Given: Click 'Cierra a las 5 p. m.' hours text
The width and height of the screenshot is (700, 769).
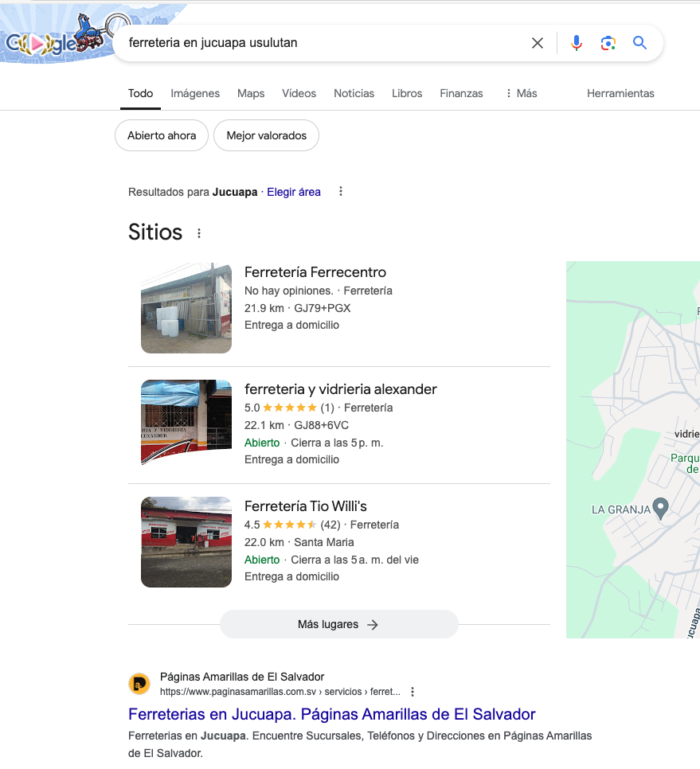Looking at the screenshot, I should tap(337, 443).
